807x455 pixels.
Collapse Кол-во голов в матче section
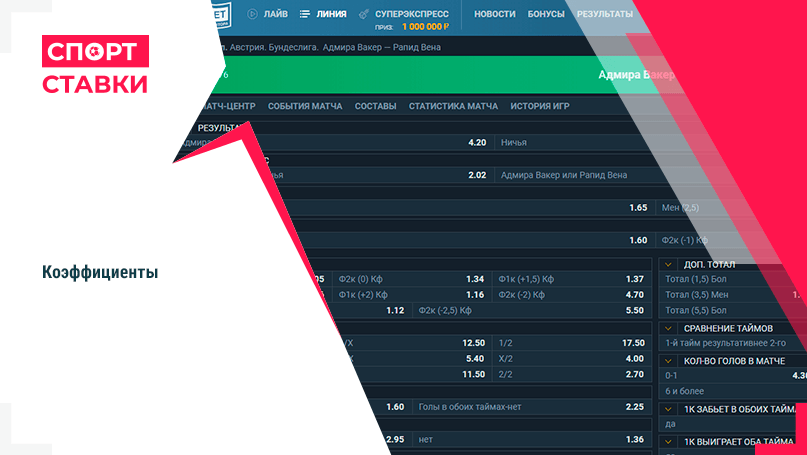(x=669, y=361)
